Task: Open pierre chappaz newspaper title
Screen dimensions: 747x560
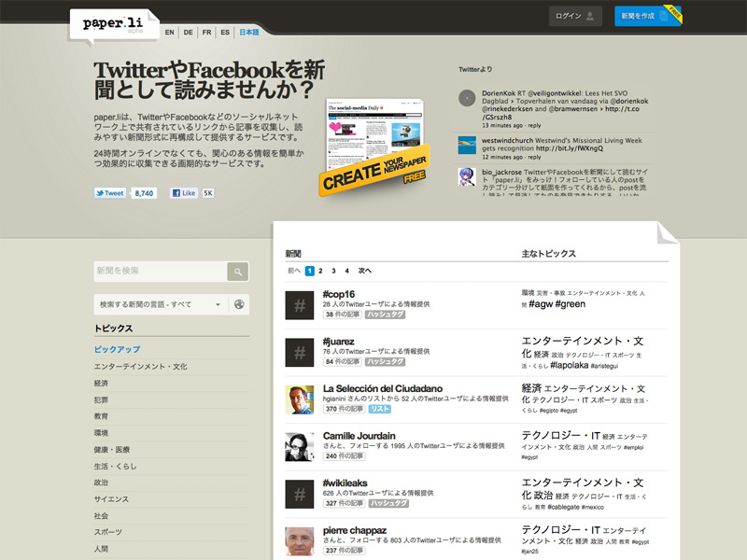Action: [x=355, y=530]
